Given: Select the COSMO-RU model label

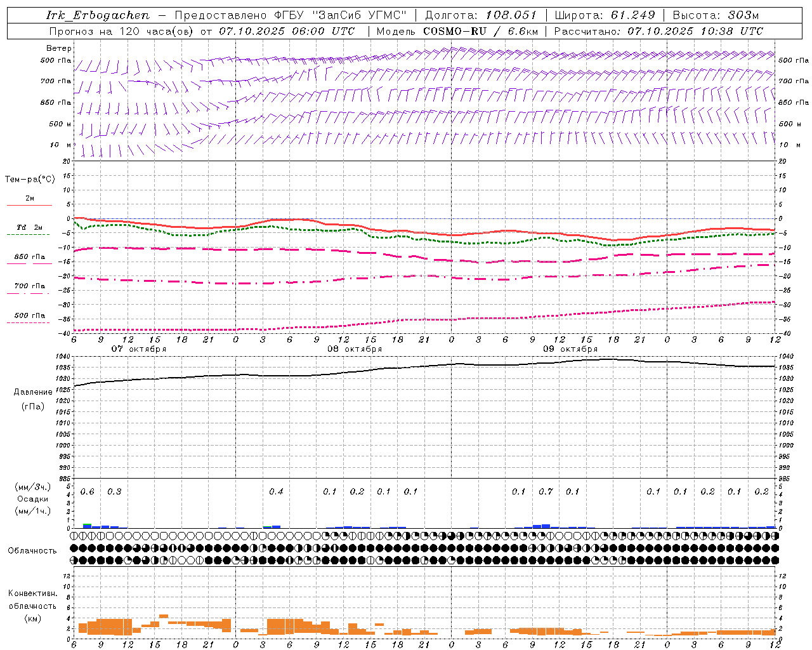Looking at the screenshot, I should point(455,31).
